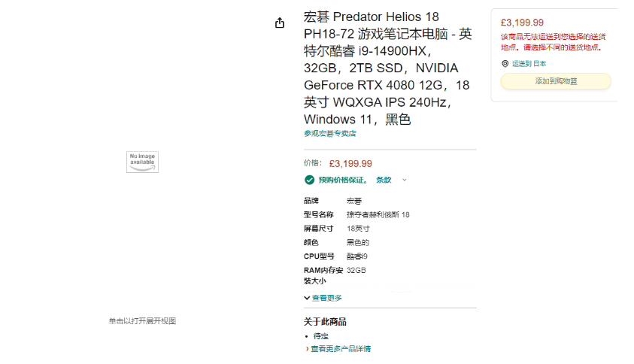Screen dimensions: 634x364
Task: Click 单击以打开展开视图 to open expanded view
Action: point(142,321)
